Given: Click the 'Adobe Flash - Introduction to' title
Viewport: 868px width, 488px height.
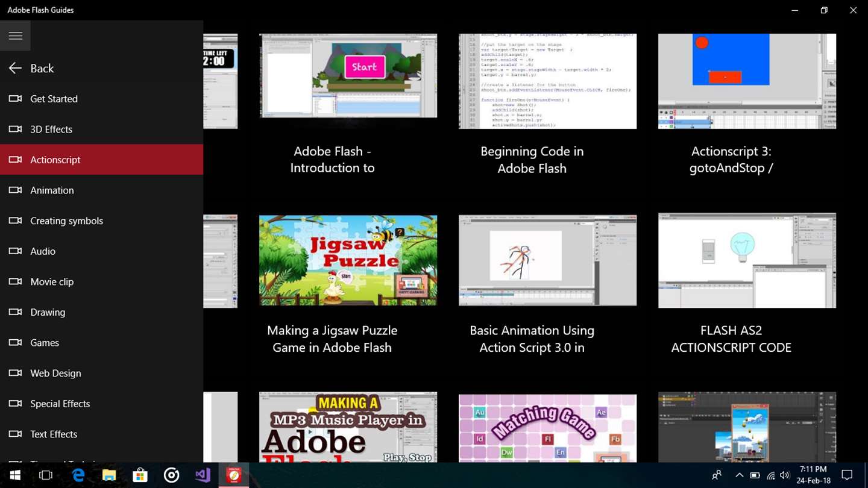Looking at the screenshot, I should pyautogui.click(x=332, y=160).
